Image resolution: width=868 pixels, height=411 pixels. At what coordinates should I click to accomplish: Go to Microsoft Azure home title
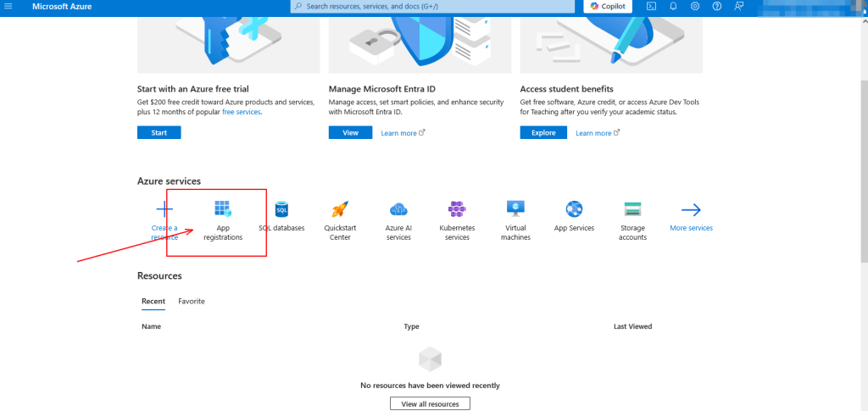pos(62,7)
